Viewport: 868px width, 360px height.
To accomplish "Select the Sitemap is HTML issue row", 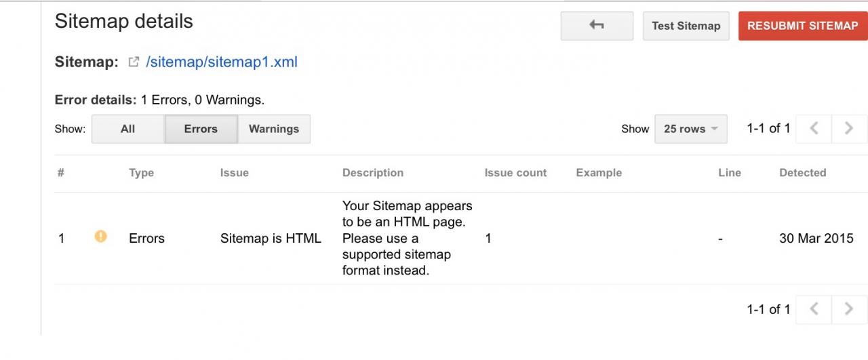I will pyautogui.click(x=271, y=239).
